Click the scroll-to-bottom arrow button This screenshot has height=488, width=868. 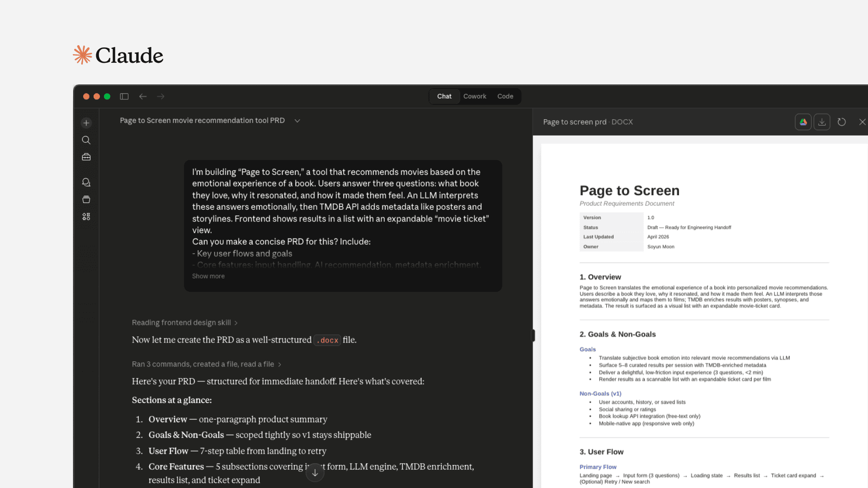click(315, 473)
